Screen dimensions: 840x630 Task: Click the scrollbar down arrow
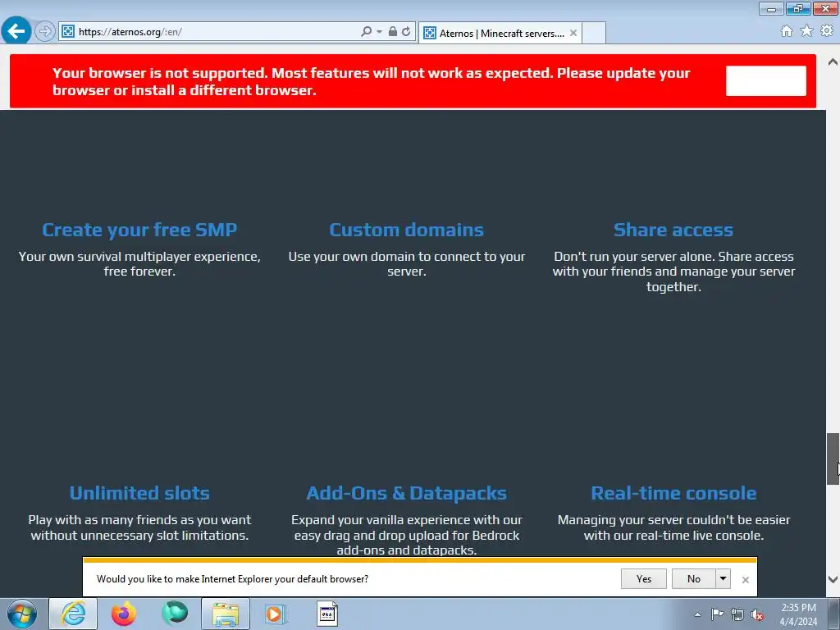coord(833,579)
